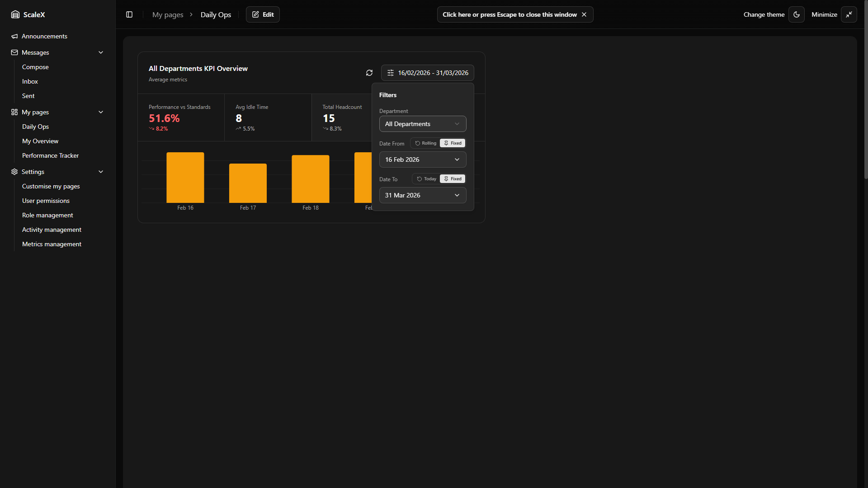The image size is (868, 488).
Task: Open Metrics management in sidebar
Action: coord(52,244)
